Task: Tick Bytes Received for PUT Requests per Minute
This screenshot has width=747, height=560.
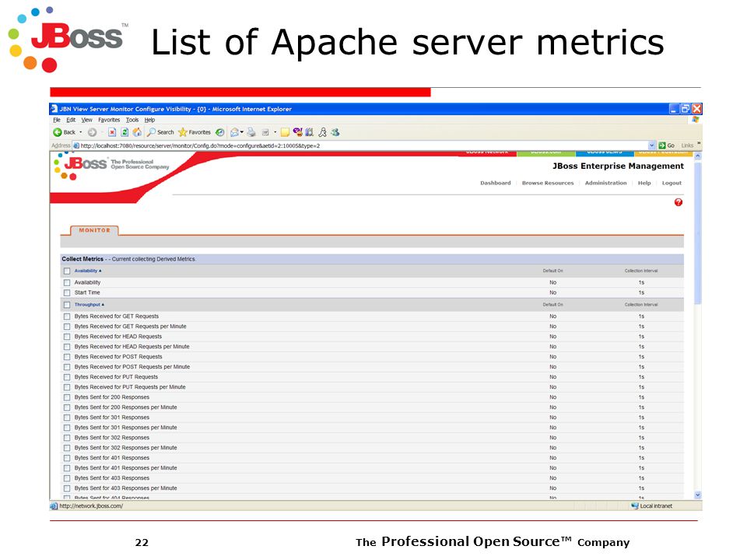Action: 67,387
